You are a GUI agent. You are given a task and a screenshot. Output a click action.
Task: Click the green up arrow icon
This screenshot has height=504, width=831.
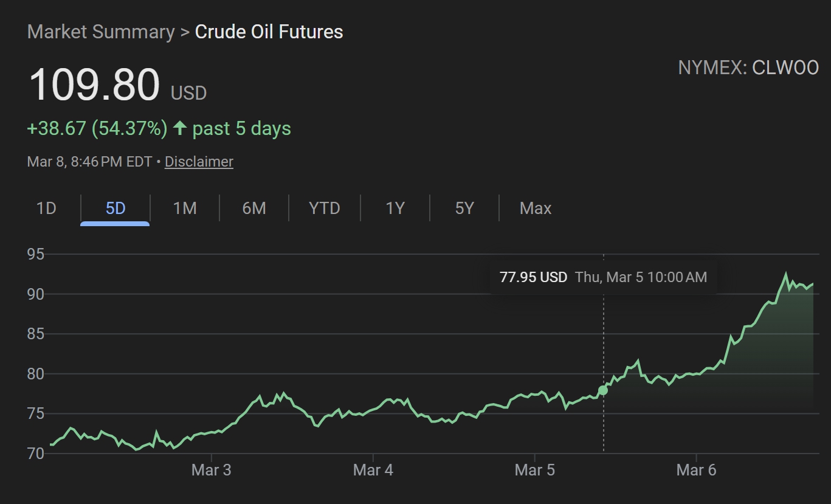pyautogui.click(x=179, y=128)
